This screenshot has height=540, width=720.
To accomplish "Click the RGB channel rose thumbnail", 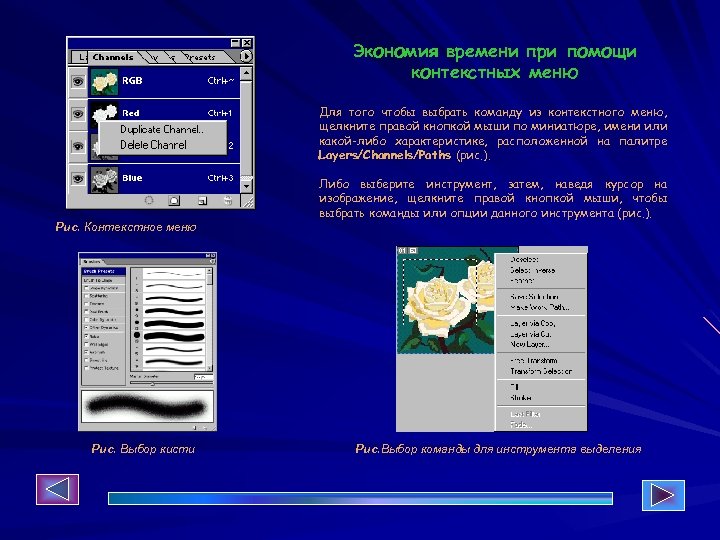I will pyautogui.click(x=104, y=82).
